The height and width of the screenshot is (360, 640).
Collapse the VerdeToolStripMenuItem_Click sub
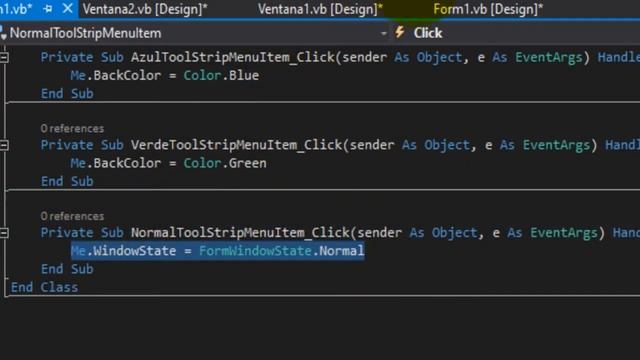[4, 145]
